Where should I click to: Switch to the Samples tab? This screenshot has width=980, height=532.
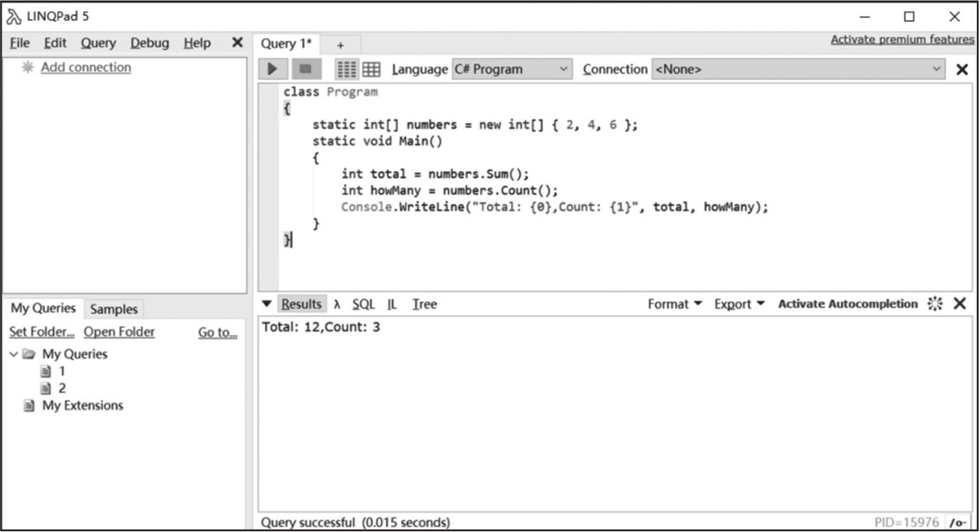pyautogui.click(x=114, y=309)
